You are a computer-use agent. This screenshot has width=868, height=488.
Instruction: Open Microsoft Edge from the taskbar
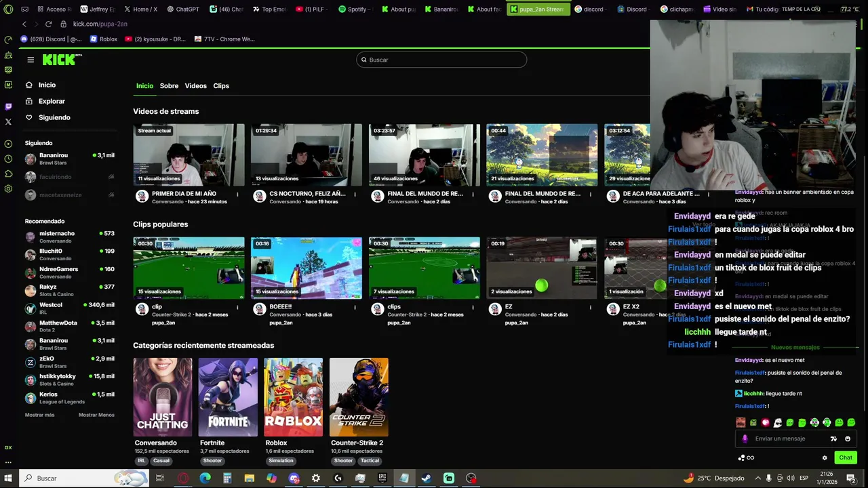205,478
